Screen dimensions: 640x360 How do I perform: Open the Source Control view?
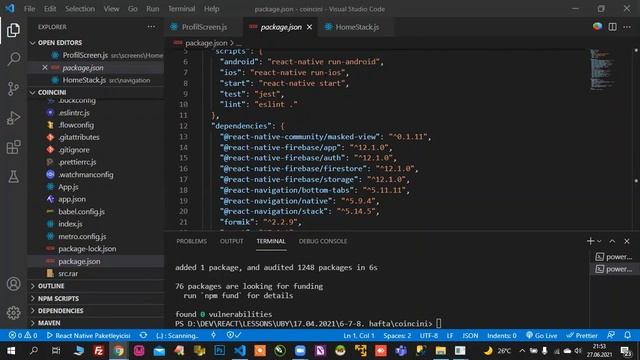[x=13, y=88]
